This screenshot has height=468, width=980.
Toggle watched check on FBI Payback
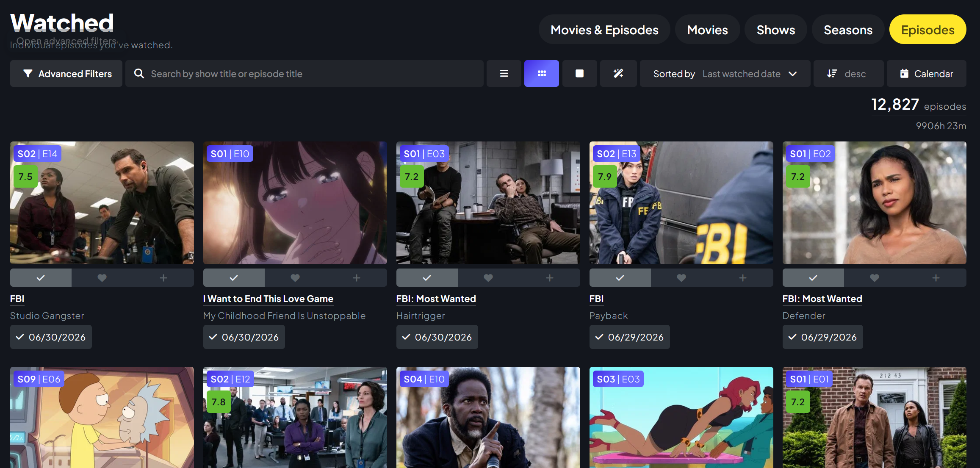tap(620, 278)
